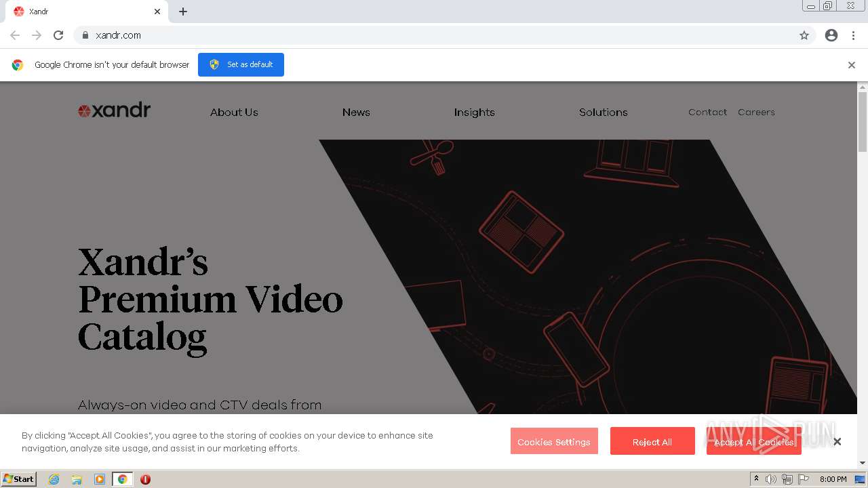Viewport: 868px width, 488px height.
Task: Open the media player taskbar icon
Action: (x=100, y=479)
